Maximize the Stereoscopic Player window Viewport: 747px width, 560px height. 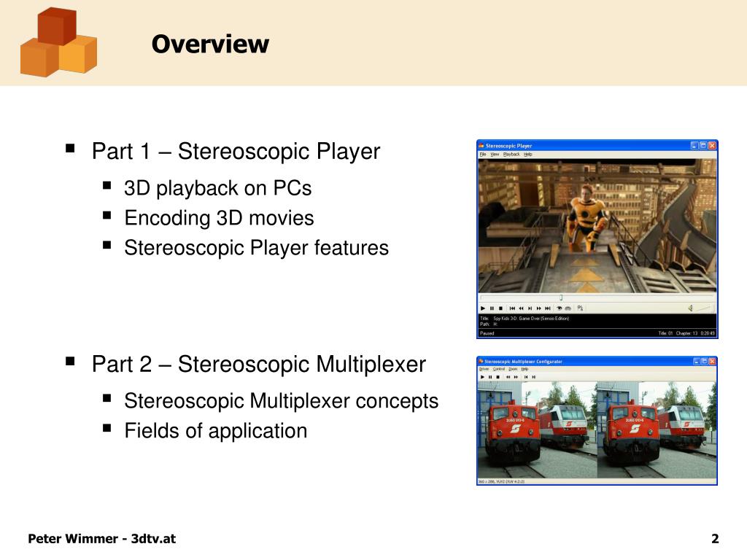pyautogui.click(x=703, y=146)
